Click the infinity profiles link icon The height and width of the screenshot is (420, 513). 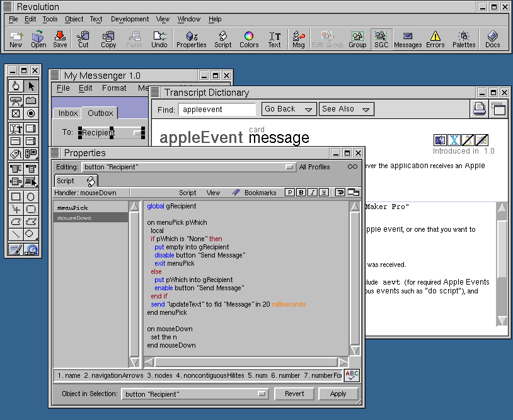tap(352, 167)
